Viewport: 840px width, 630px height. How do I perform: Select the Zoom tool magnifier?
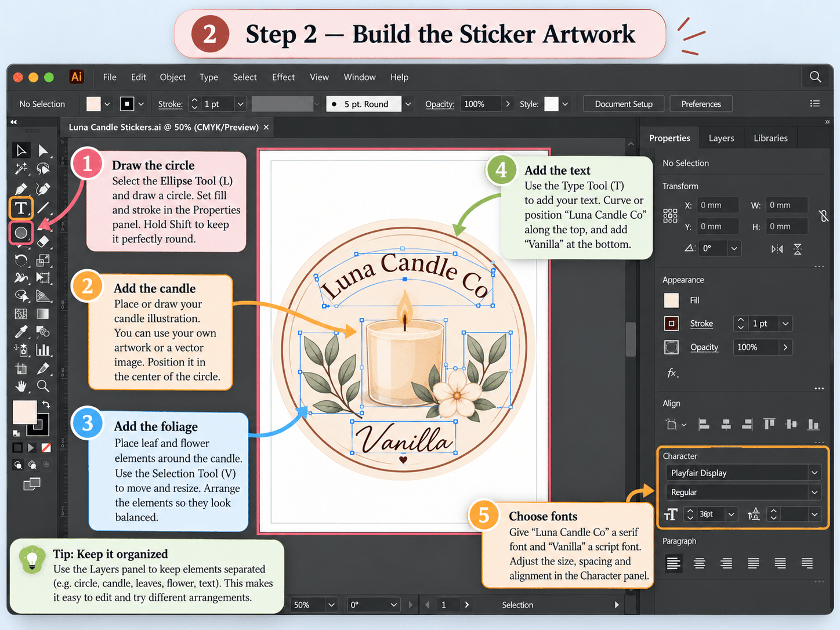43,386
